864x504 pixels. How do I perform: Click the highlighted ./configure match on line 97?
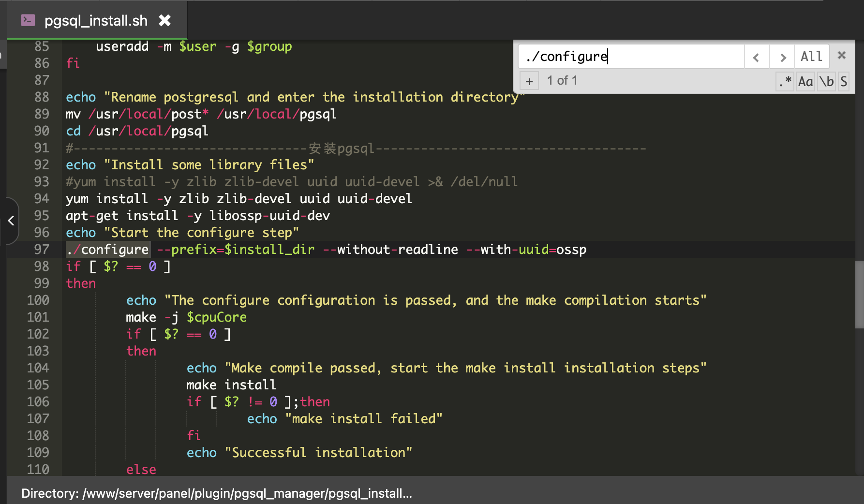tap(108, 250)
